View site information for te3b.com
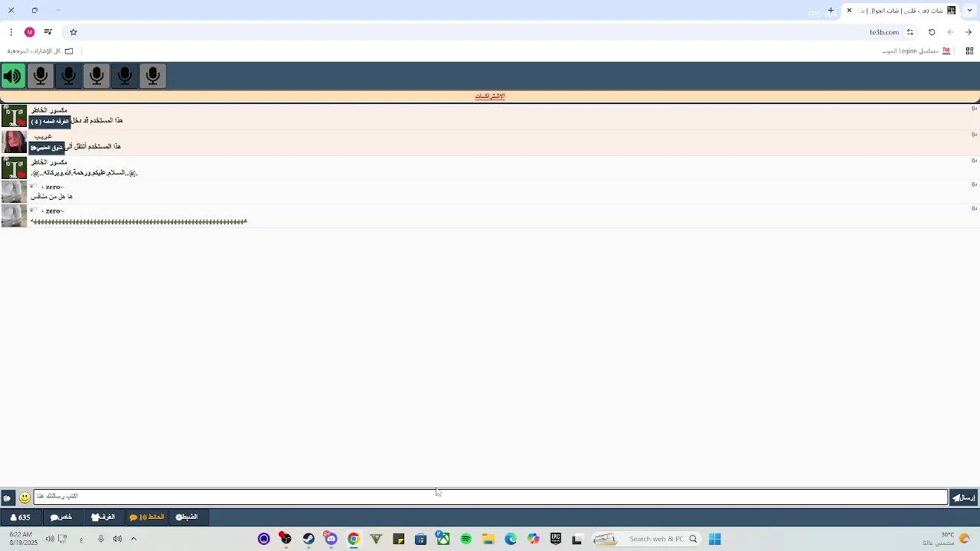The height and width of the screenshot is (551, 980). coord(910,32)
